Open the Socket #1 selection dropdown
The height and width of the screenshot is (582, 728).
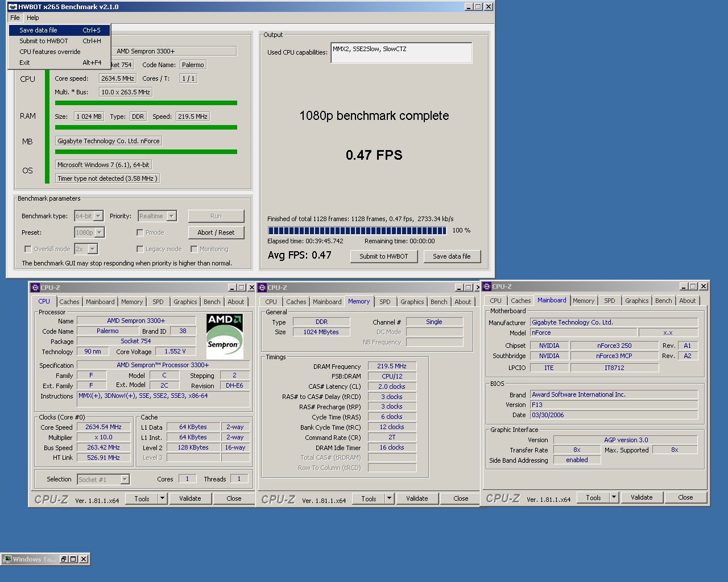(125, 480)
